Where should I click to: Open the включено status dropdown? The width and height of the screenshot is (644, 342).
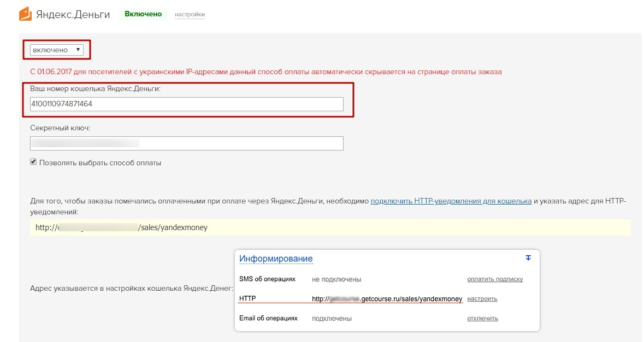[57, 50]
